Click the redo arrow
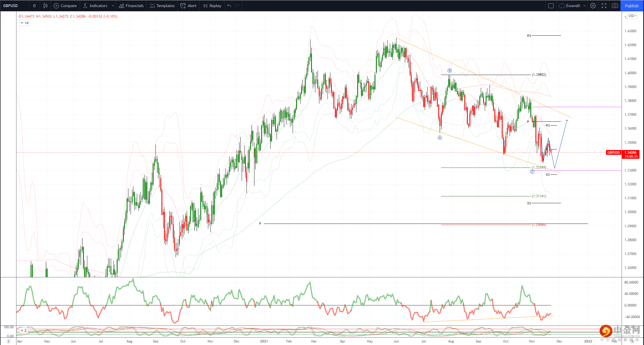Screen dimensions: 644x345 tap(237, 6)
